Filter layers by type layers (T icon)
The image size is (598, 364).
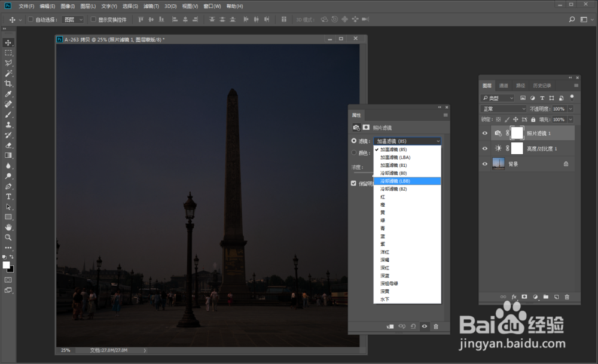click(542, 99)
